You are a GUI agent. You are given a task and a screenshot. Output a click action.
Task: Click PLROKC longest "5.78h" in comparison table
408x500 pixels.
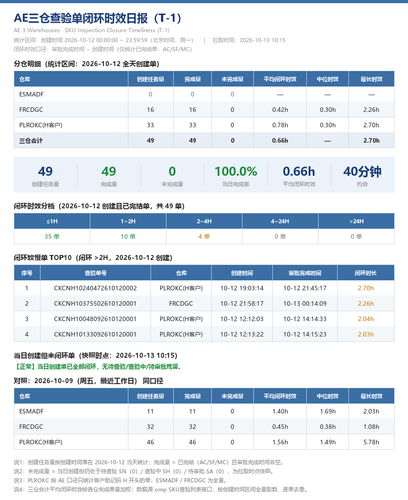(371, 442)
